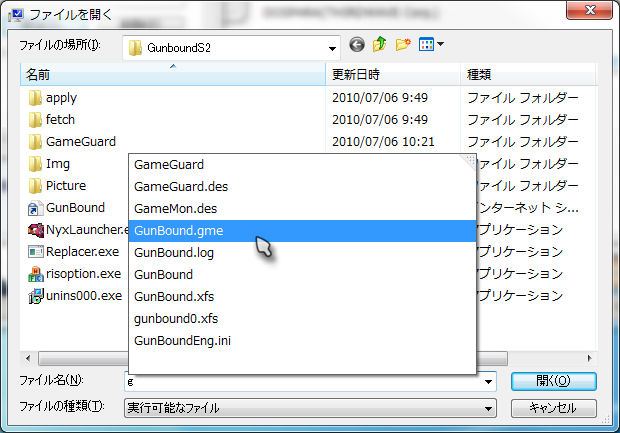Click Replacer.exe file name text
Image resolution: width=620 pixels, height=433 pixels.
[x=82, y=252]
